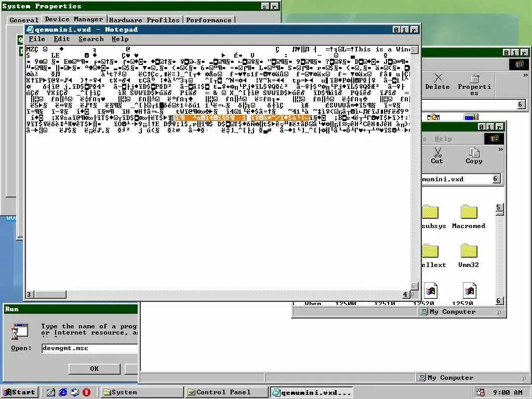Click the Properties toolbar icon in Explorer
This screenshot has width=532, height=399.
[474, 85]
